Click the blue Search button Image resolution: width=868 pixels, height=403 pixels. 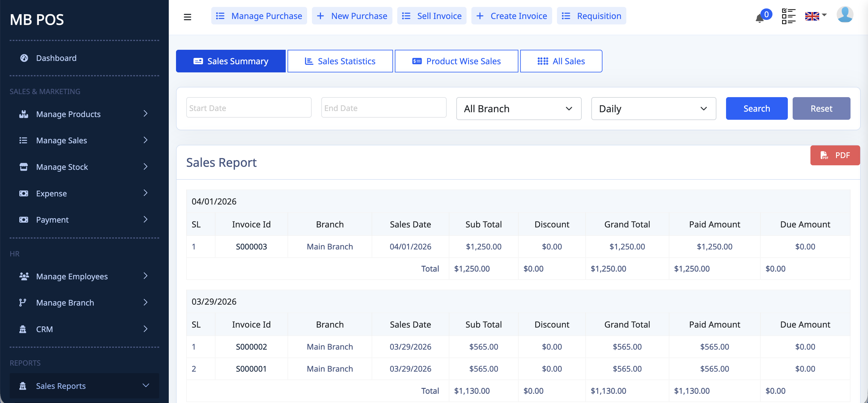(756, 109)
